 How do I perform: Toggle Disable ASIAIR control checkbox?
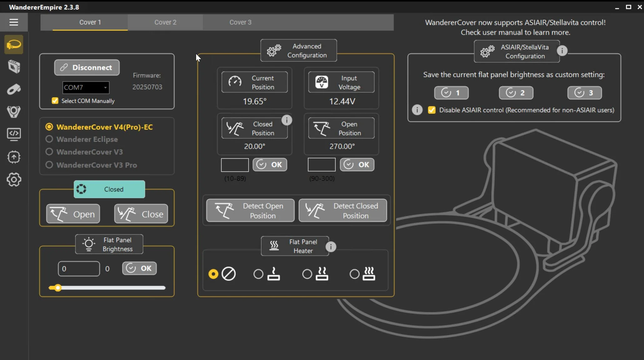pyautogui.click(x=432, y=110)
